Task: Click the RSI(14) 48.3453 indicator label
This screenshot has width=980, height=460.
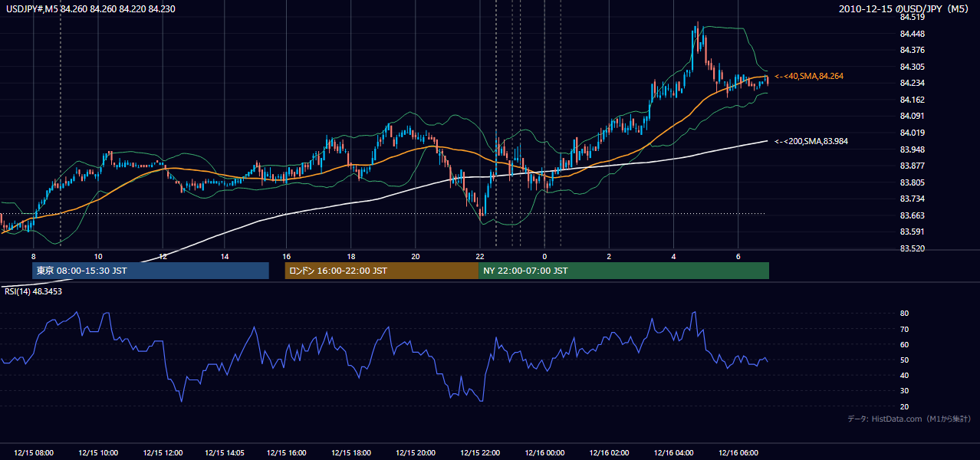Action: pyautogui.click(x=33, y=291)
